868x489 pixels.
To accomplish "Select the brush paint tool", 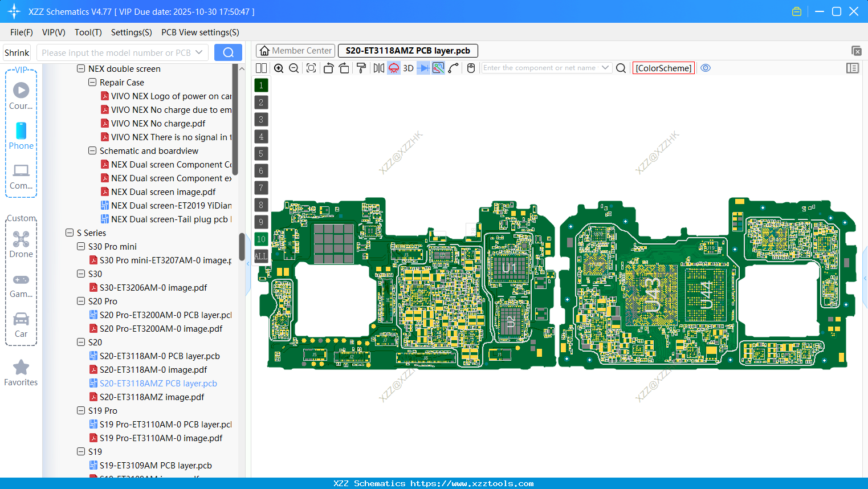I will (x=360, y=68).
